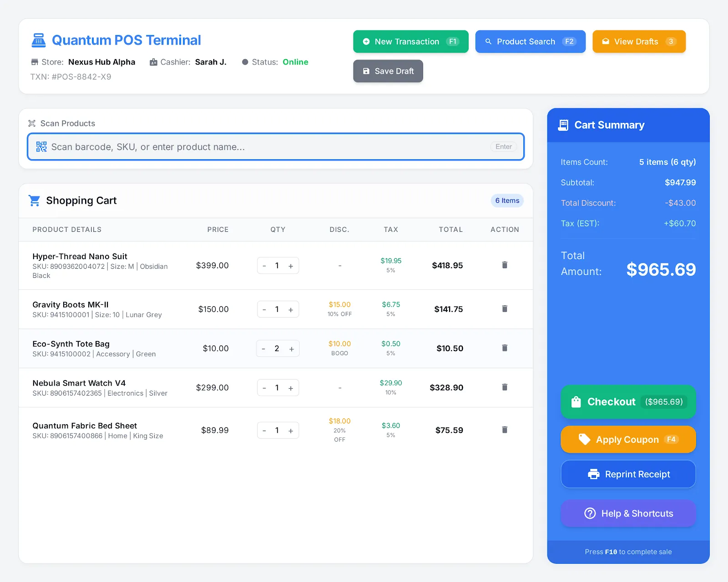Select the coupon tag icon on Apply Coupon
Image resolution: width=728 pixels, height=582 pixels.
pos(584,439)
